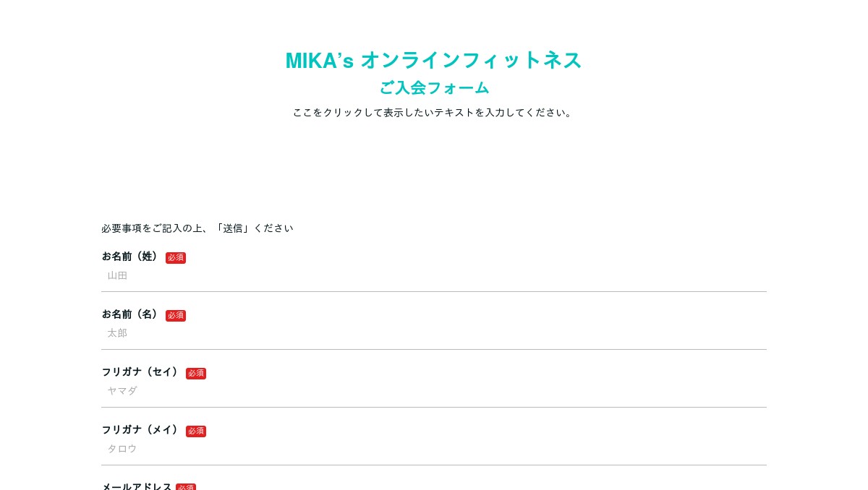This screenshot has width=868, height=490.
Task: Focus the last name input showing 山田
Action: pos(434,276)
